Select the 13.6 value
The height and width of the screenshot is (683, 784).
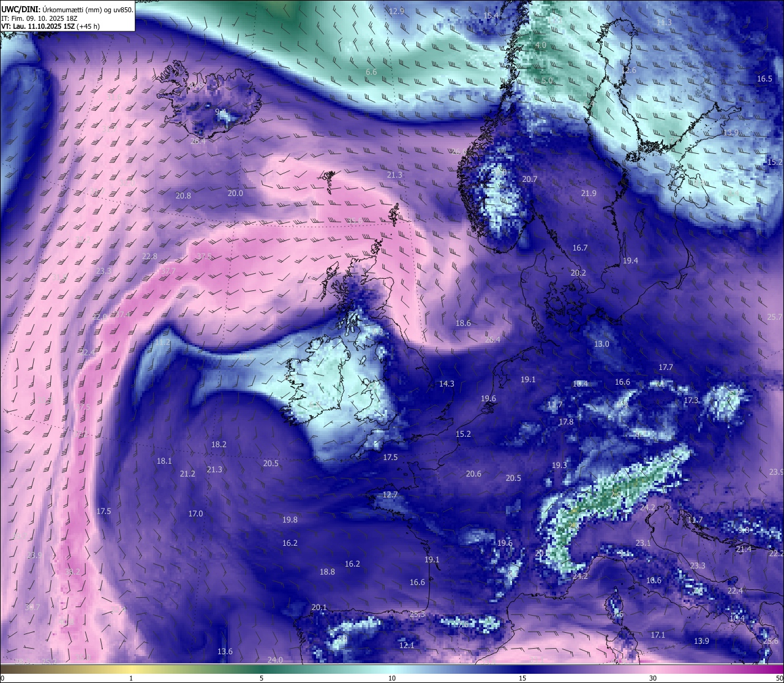(x=225, y=652)
